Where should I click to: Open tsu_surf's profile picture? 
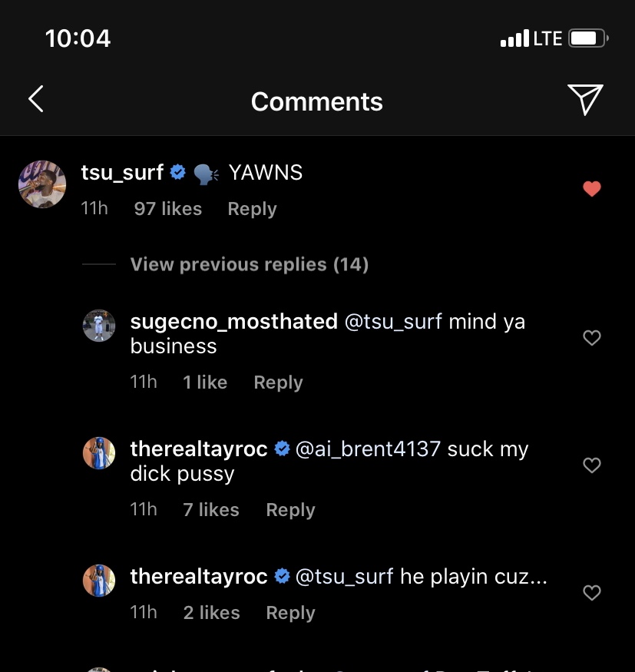42,184
